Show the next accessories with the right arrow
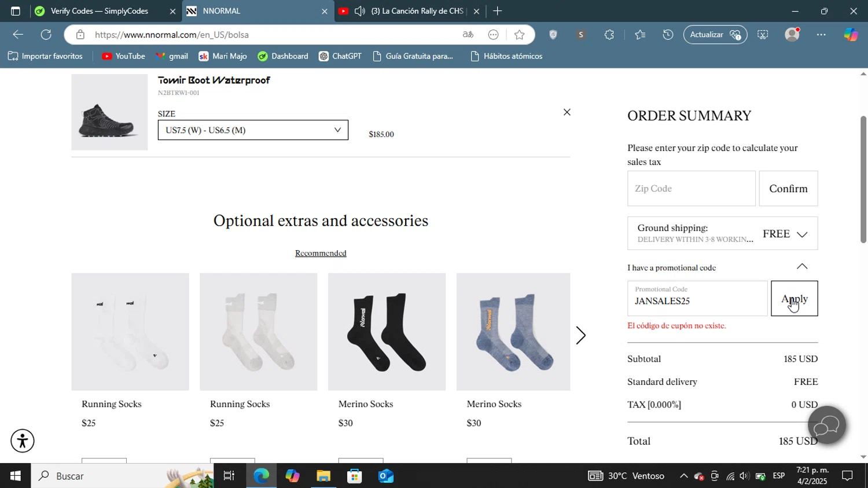Screen dimensions: 868x488 (581, 335)
